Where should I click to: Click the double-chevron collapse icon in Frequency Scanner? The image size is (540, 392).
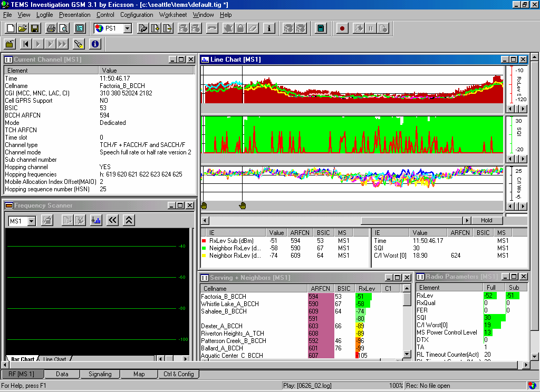(129, 220)
